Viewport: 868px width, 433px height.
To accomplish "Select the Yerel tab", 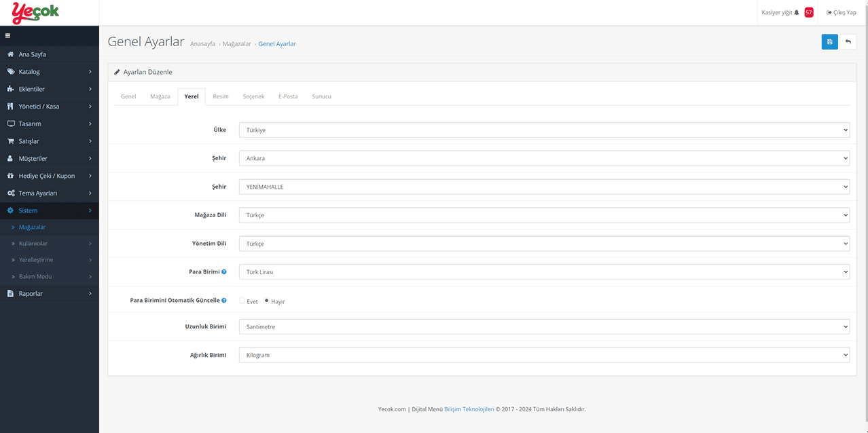I will (x=192, y=96).
